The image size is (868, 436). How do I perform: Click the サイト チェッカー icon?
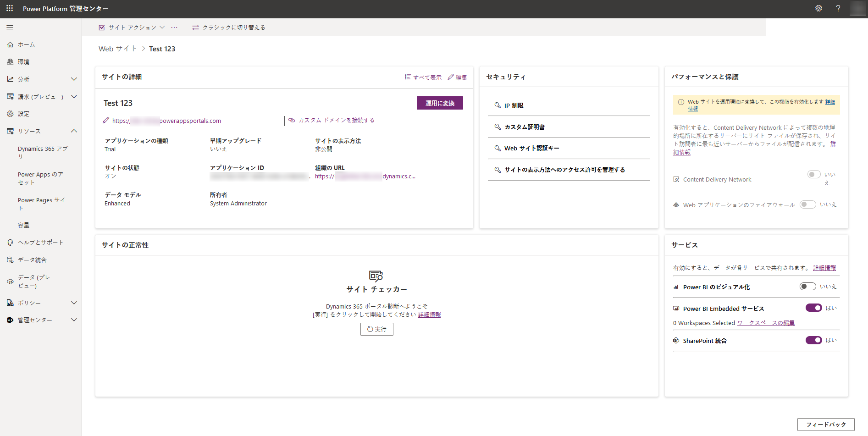pyautogui.click(x=376, y=276)
